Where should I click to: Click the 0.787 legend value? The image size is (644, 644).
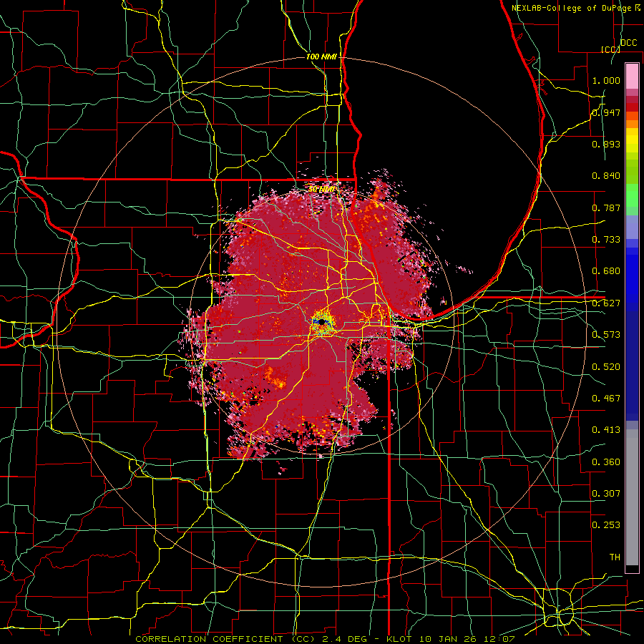click(x=606, y=208)
